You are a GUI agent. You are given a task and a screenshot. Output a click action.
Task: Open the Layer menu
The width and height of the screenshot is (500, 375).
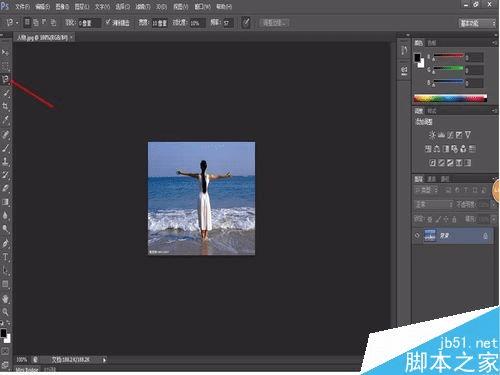point(82,6)
